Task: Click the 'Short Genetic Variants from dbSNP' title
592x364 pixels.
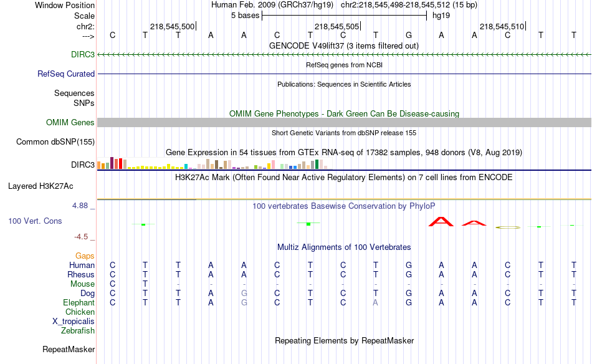Action: click(x=344, y=133)
